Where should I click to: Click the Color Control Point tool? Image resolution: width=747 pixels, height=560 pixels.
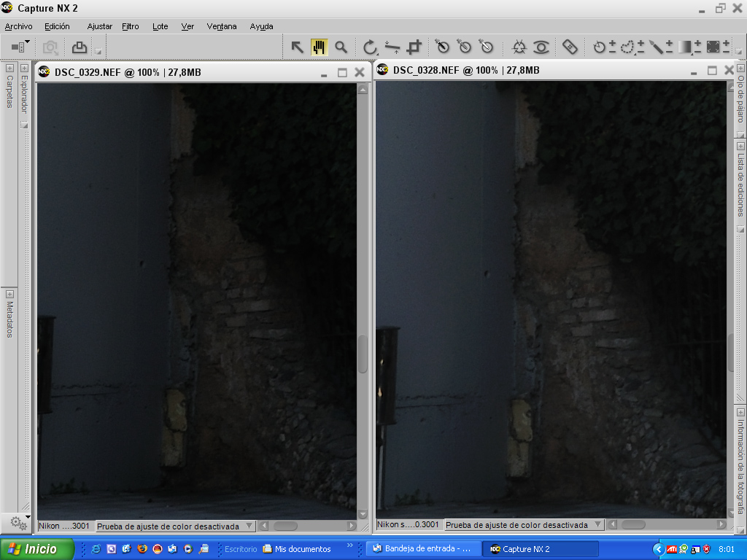[x=519, y=47]
